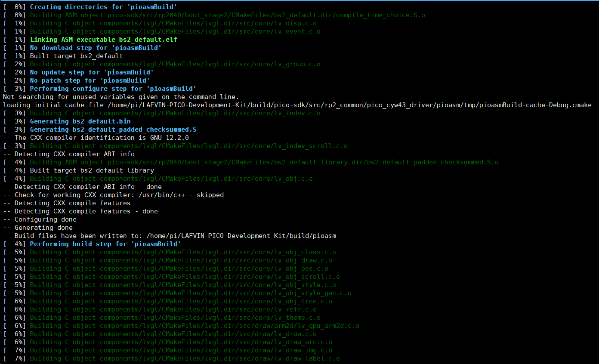Click the lv_draw_img.c.o build line
The height and width of the screenshot is (364, 599).
pos(167,350)
